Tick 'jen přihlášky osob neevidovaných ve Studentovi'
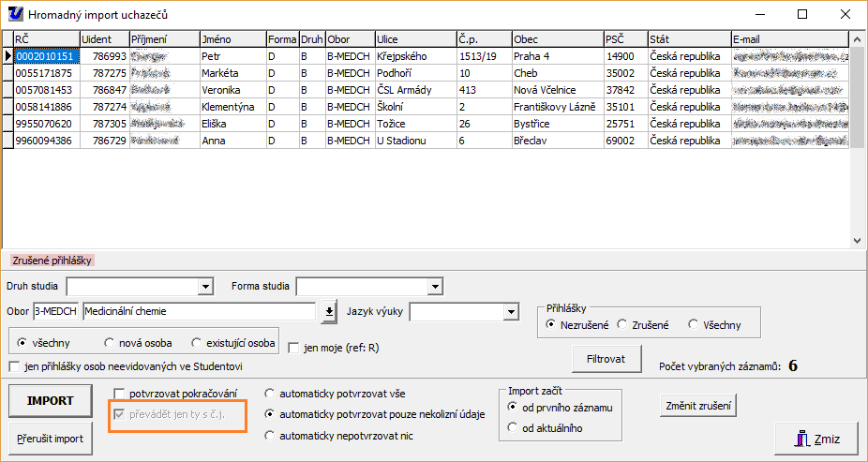This screenshot has width=868, height=462. [14, 366]
